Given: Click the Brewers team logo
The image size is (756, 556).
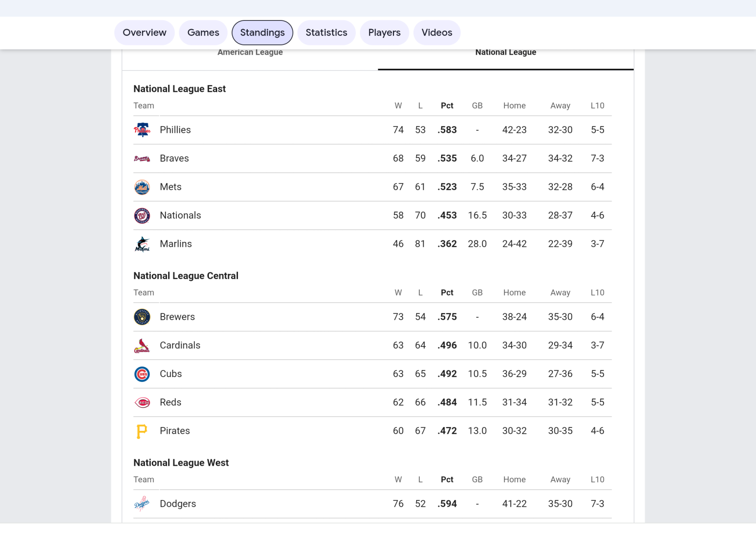Looking at the screenshot, I should coord(142,317).
